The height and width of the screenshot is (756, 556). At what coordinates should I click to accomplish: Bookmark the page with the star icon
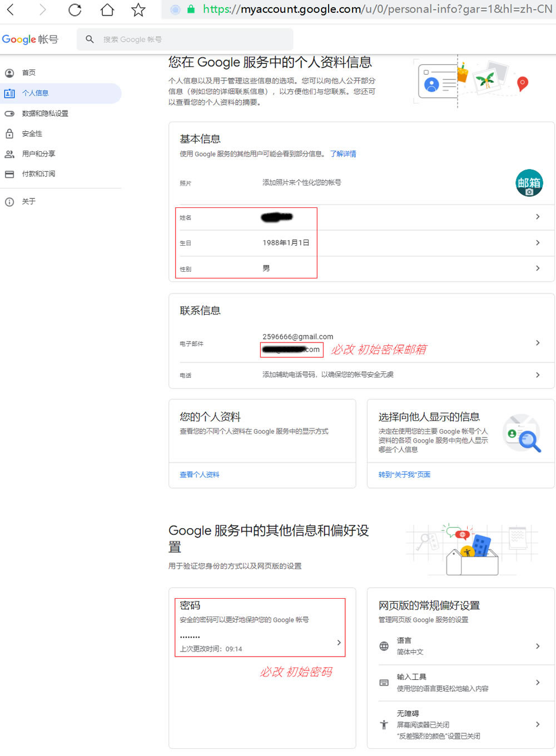pyautogui.click(x=138, y=9)
